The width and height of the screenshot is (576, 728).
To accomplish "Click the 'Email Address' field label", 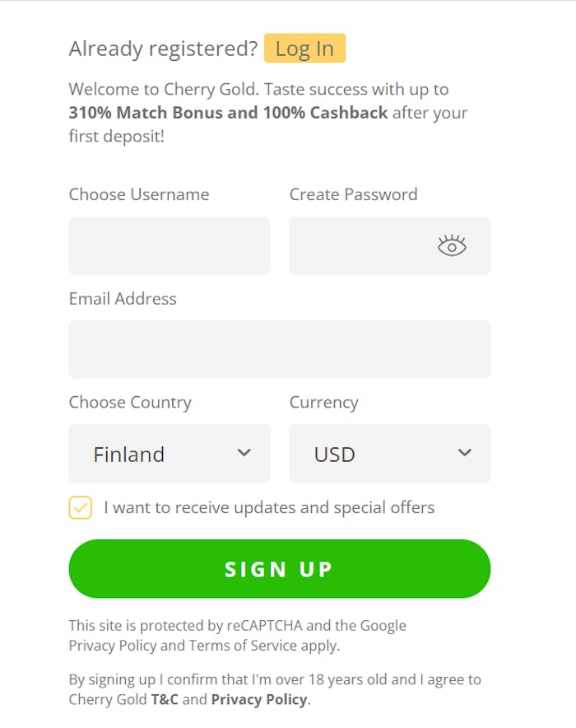I will [123, 299].
